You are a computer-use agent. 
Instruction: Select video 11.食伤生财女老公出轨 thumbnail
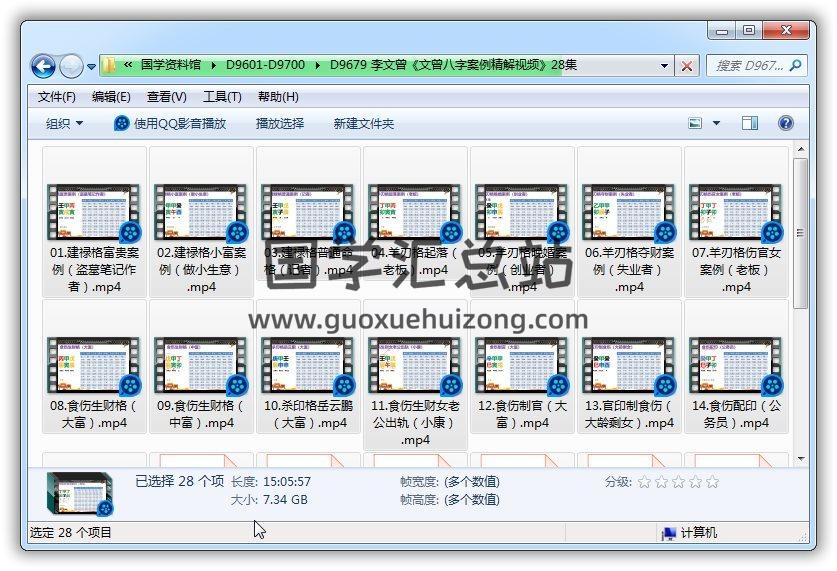(415, 366)
